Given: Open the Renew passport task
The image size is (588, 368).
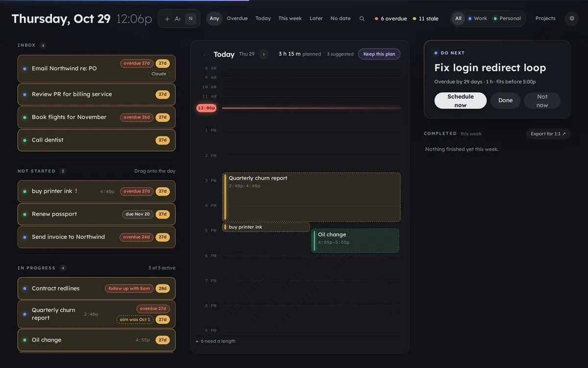Looking at the screenshot, I should (97, 214).
